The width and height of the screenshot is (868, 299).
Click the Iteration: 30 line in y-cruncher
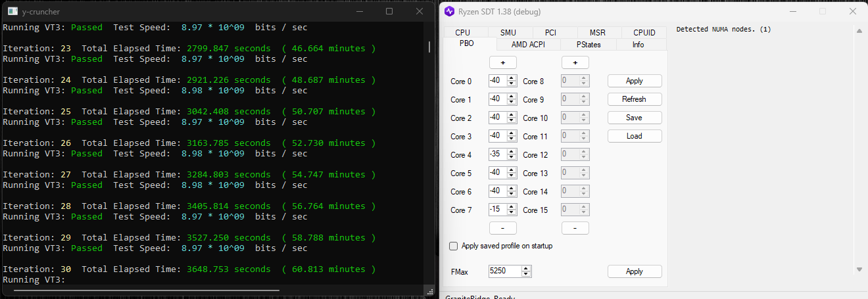pos(189,269)
